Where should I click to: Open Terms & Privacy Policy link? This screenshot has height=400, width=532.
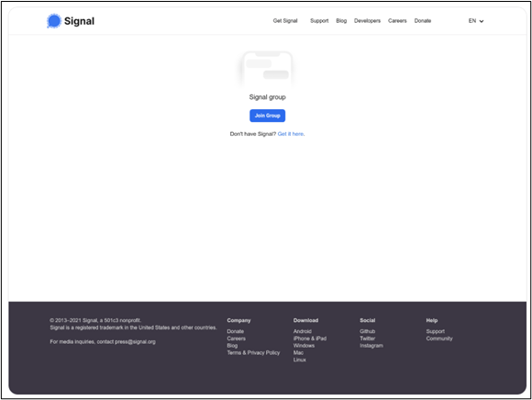[x=253, y=353]
